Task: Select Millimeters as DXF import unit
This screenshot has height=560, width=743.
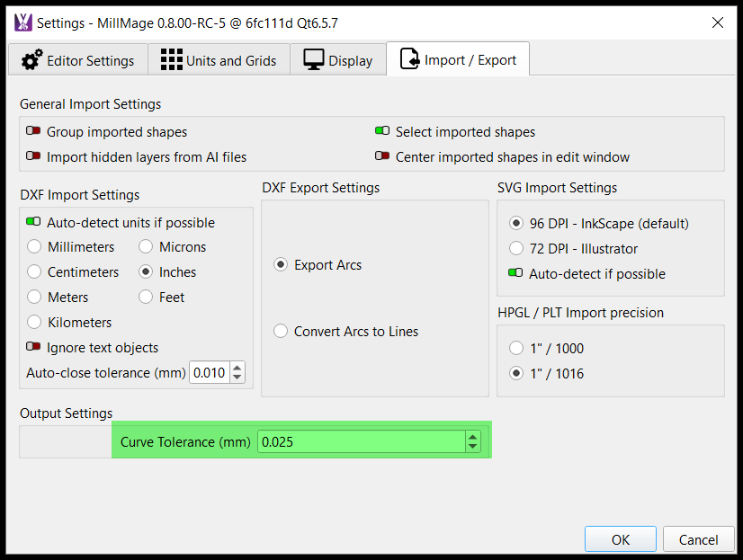Action: 33,246
